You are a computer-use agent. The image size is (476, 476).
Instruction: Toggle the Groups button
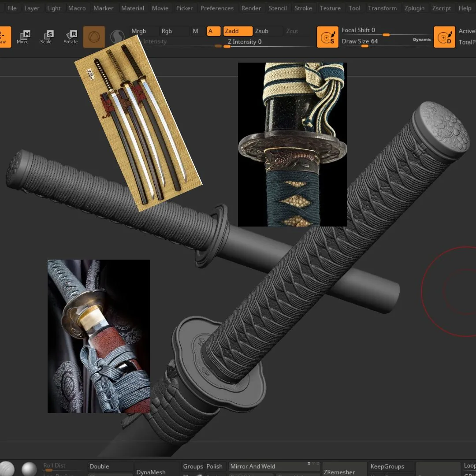click(193, 467)
